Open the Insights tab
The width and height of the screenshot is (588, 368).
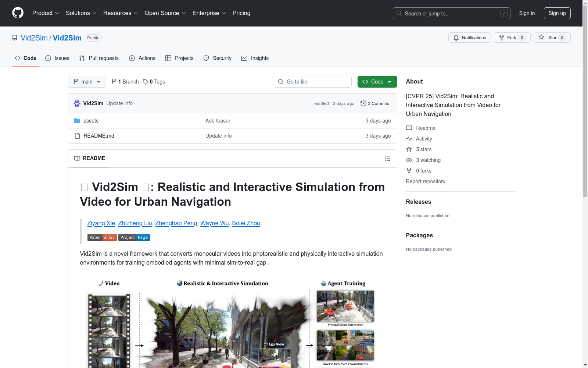pos(255,58)
